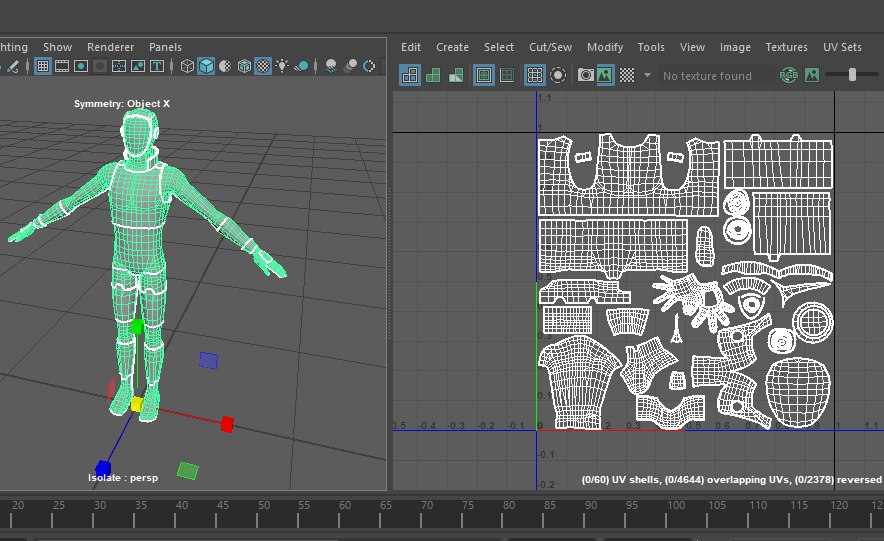This screenshot has height=541, width=884.
Task: Toggle the checker map icon
Action: coord(627,75)
